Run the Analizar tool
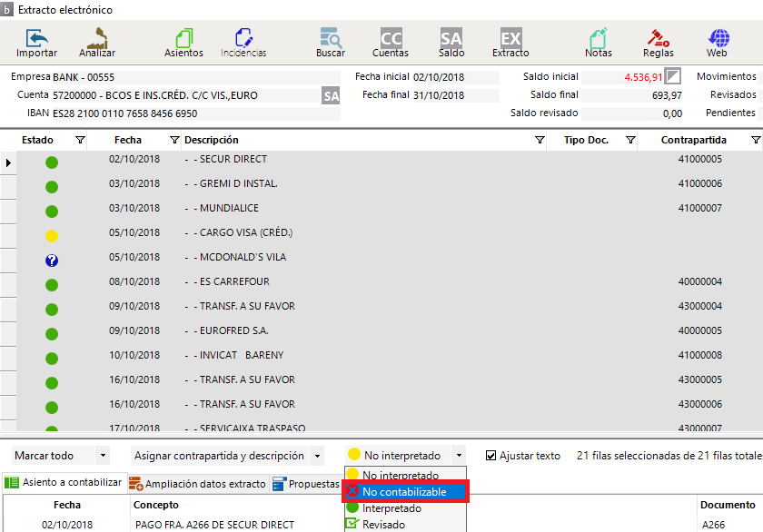This screenshot has height=532, width=763. coord(97,43)
